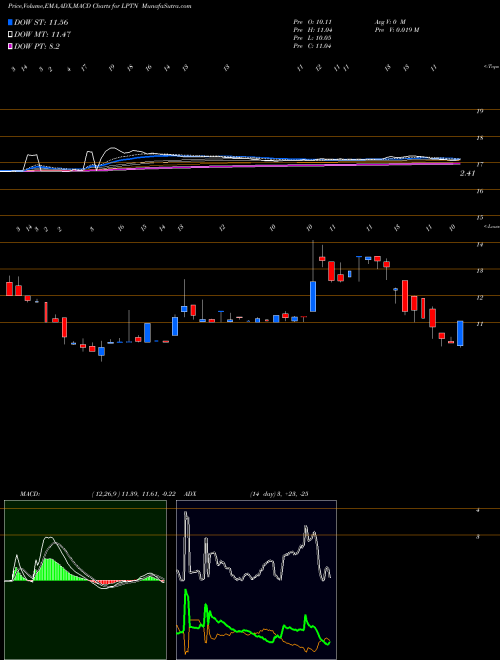
Task: Click the MACD values (12,26,9) 11.39, 11.61, -0.22
Action: pyautogui.click(x=136, y=493)
